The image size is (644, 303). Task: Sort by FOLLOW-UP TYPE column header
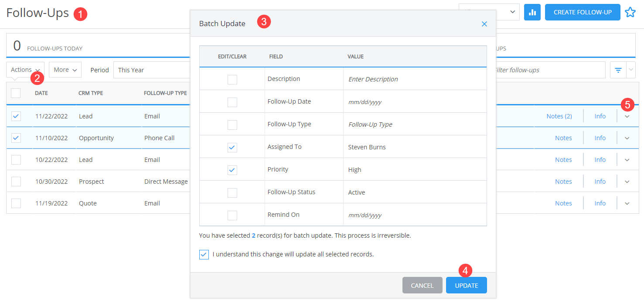165,93
